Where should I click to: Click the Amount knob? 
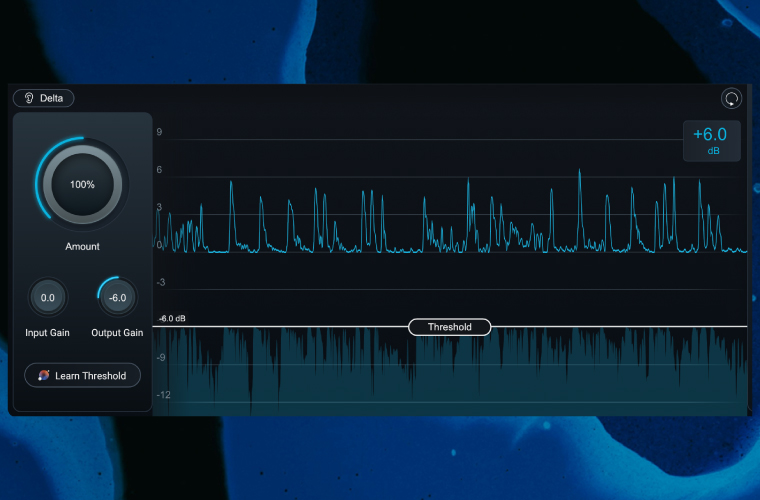click(x=82, y=185)
